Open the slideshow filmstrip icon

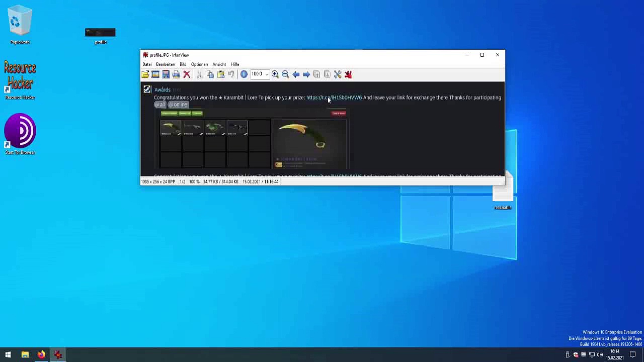click(155, 74)
